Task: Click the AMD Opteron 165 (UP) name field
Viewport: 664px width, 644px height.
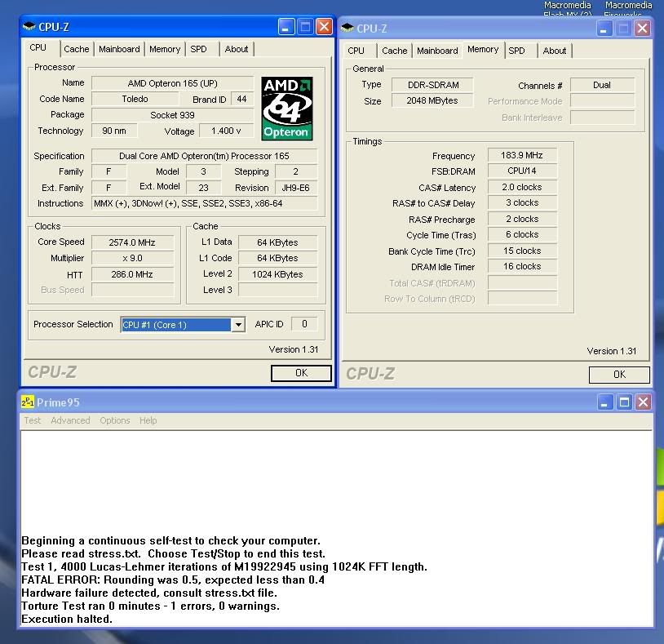Action: (x=172, y=83)
